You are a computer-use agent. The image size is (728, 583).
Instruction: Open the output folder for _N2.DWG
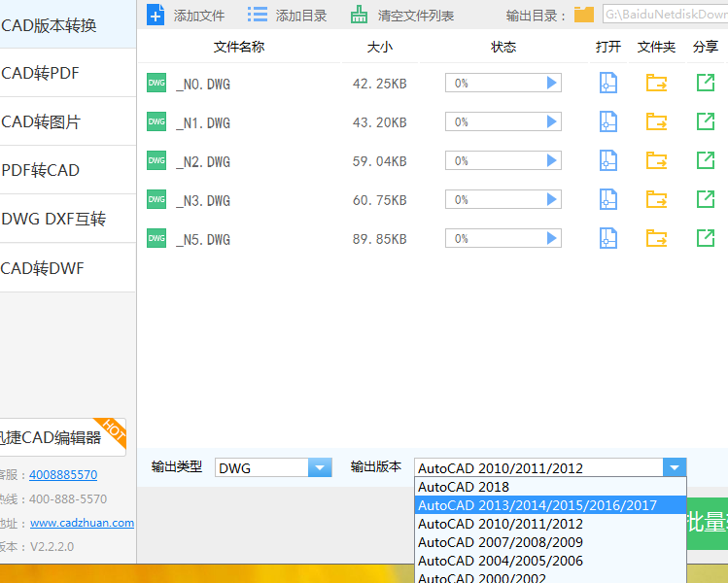[656, 160]
